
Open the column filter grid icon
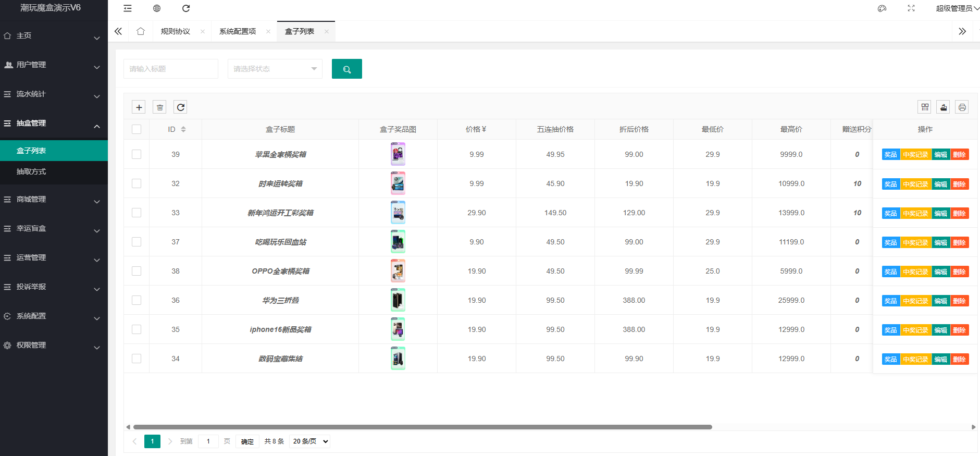(x=925, y=107)
